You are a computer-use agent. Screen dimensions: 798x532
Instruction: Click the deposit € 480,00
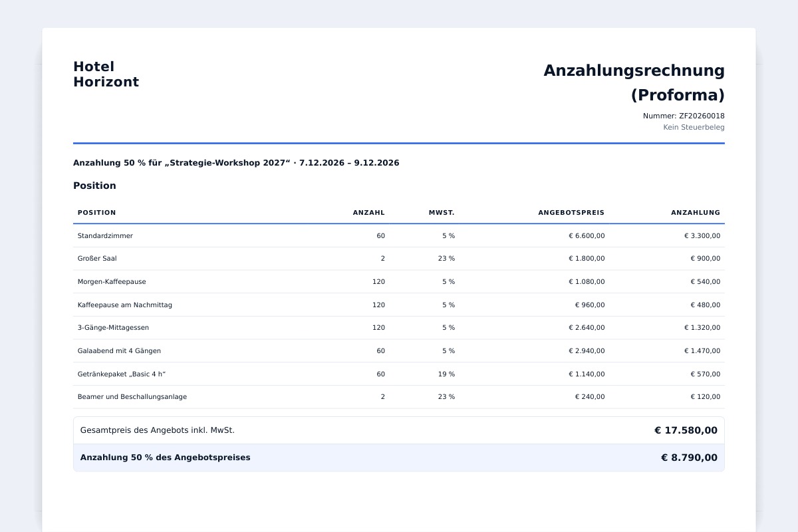coord(706,305)
